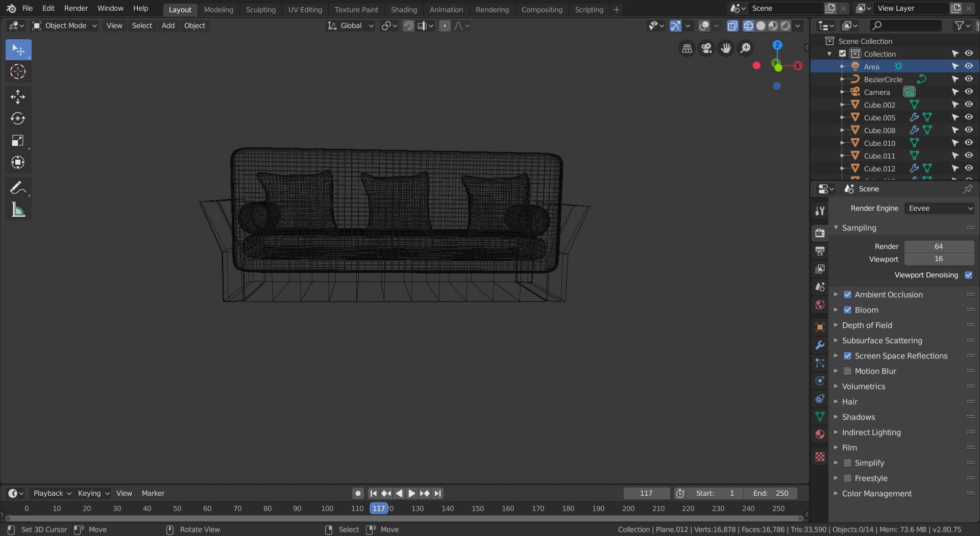Adjust the Viewport samples field
The height and width of the screenshot is (536, 980).
tap(939, 259)
